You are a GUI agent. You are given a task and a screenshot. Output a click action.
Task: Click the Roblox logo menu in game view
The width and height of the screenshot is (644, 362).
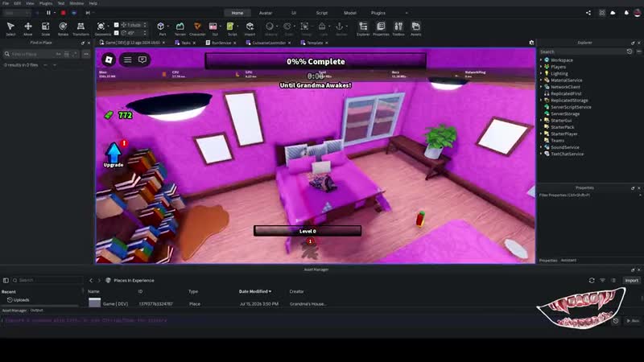109,60
